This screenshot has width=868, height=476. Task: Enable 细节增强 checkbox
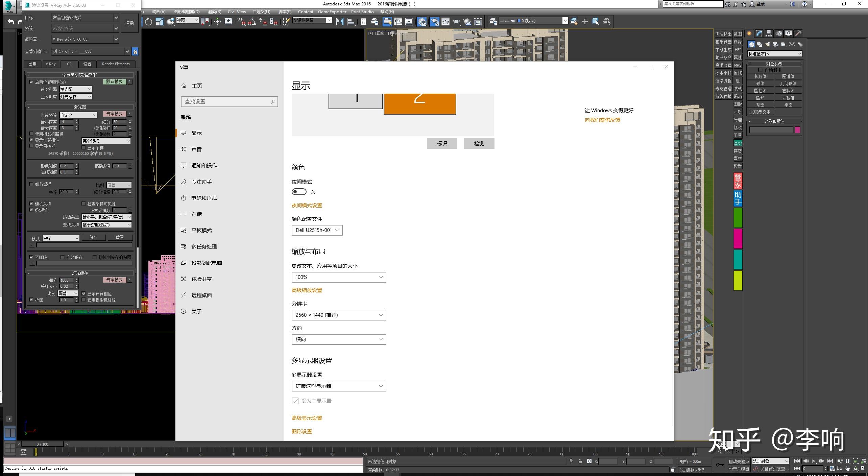click(31, 184)
